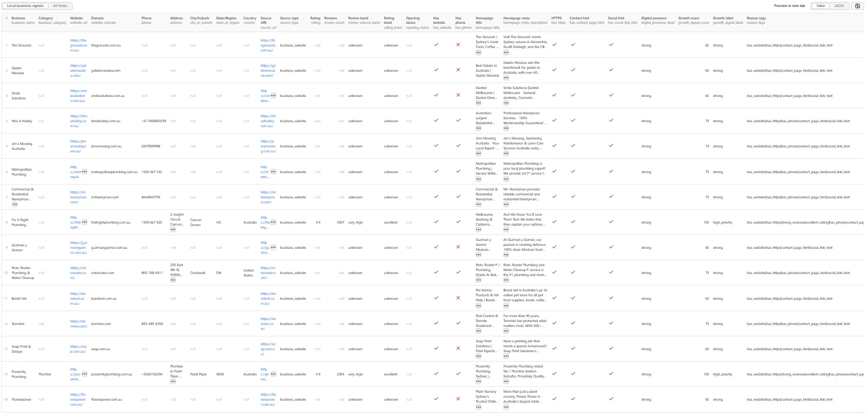The height and width of the screenshot is (413, 868).
Task: Click Has phone checkmark in Hire A Hubby row
Action: point(458,120)
